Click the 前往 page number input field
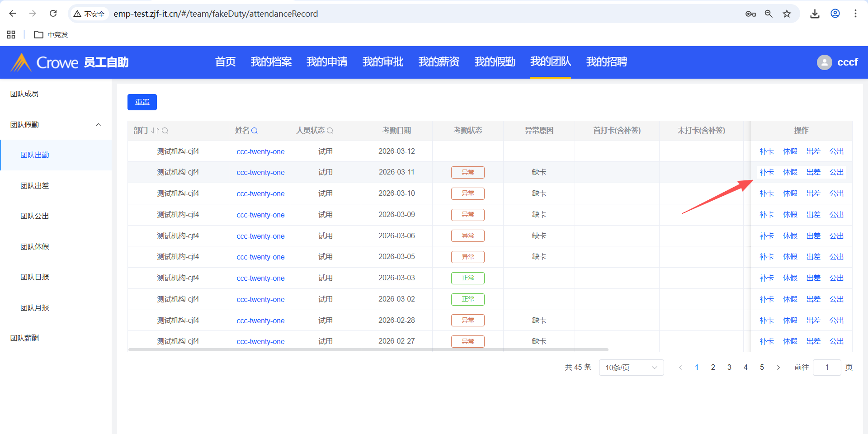868x434 pixels. pos(826,368)
